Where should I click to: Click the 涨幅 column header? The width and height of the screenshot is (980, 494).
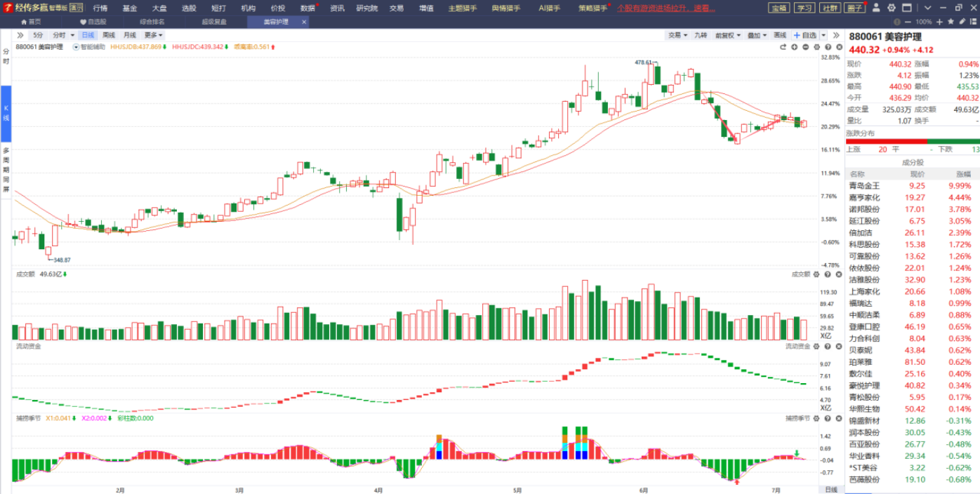pyautogui.click(x=962, y=173)
